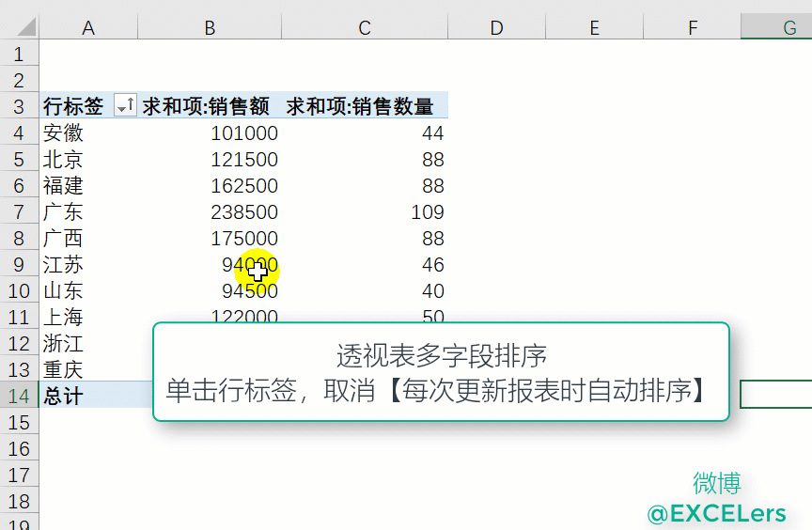
Task: Click the outlined active cell G14
Action: (x=777, y=395)
